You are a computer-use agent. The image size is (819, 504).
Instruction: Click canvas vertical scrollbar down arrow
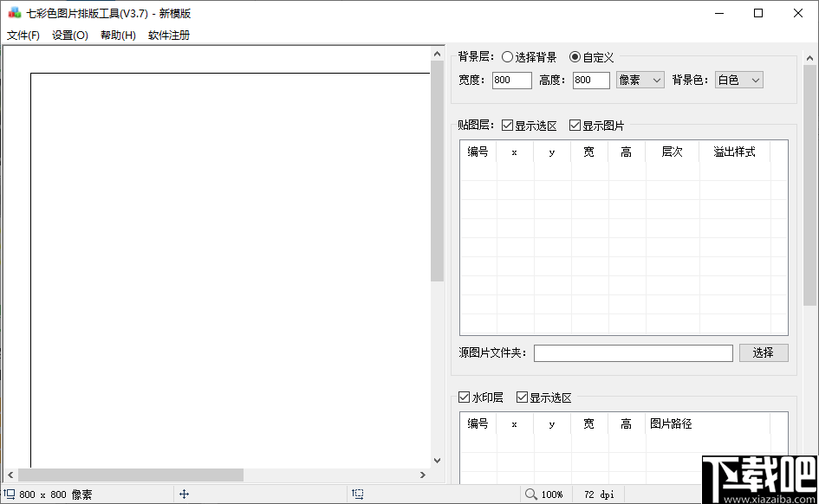pos(437,460)
